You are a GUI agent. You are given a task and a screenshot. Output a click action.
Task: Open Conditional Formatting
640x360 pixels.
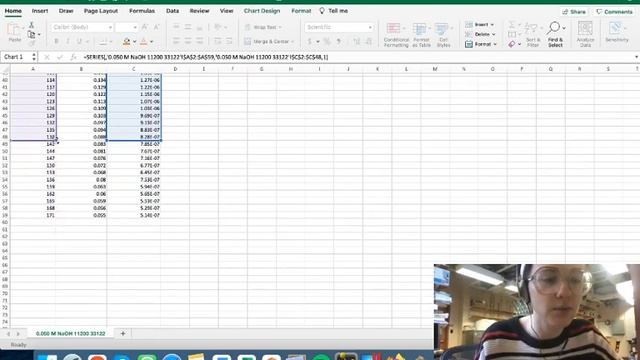396,35
